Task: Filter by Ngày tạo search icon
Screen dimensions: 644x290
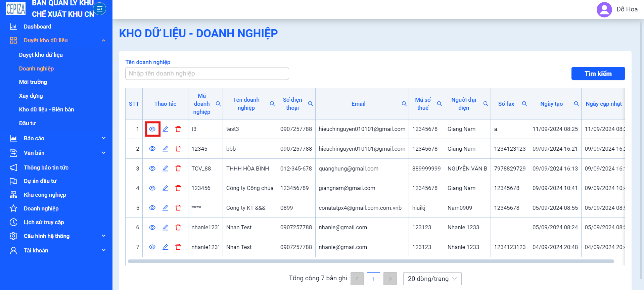Action: click(x=577, y=104)
